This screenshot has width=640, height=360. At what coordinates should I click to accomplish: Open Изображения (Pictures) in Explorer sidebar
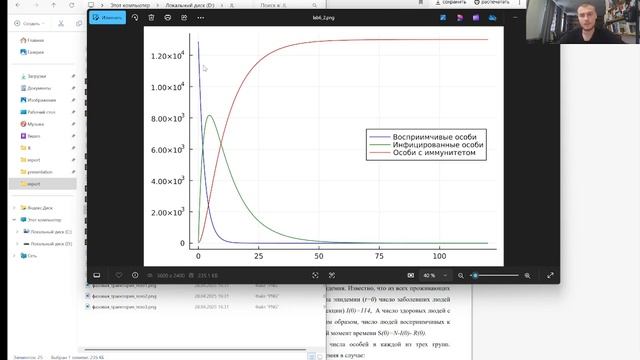(x=38, y=100)
